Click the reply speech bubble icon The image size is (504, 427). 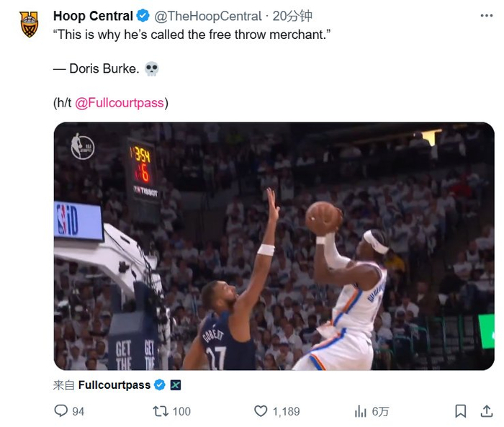[x=61, y=411]
